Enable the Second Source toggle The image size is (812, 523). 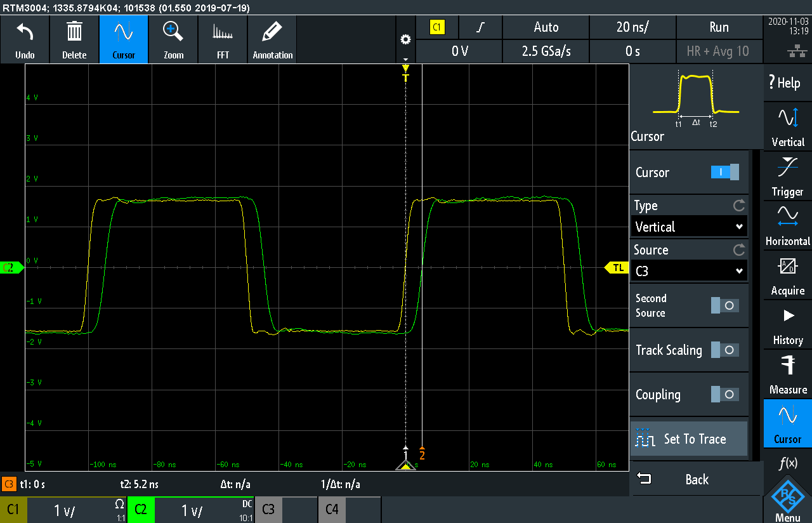click(x=724, y=305)
